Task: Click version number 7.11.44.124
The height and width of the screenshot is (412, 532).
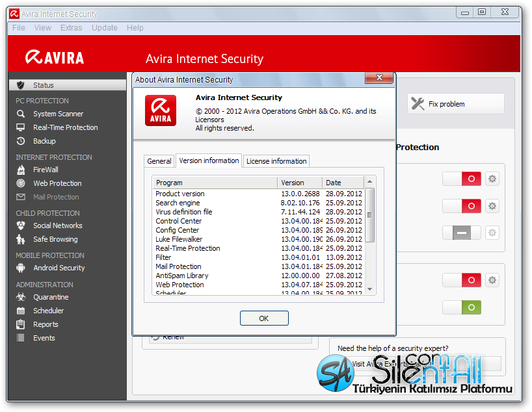Action: [x=300, y=212]
